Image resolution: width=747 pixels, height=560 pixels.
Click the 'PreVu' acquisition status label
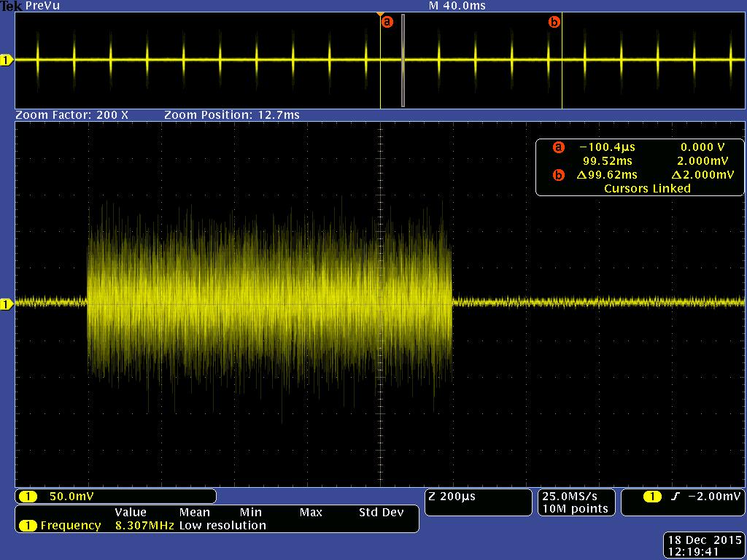(x=42, y=6)
